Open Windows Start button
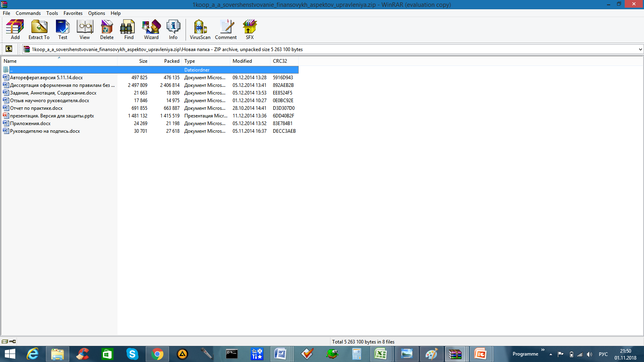The width and height of the screenshot is (644, 362). click(x=10, y=354)
